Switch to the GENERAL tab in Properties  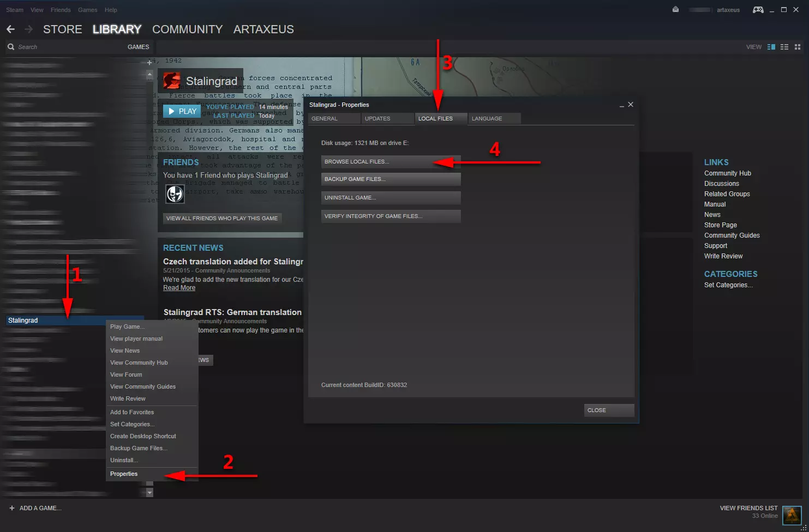point(334,118)
